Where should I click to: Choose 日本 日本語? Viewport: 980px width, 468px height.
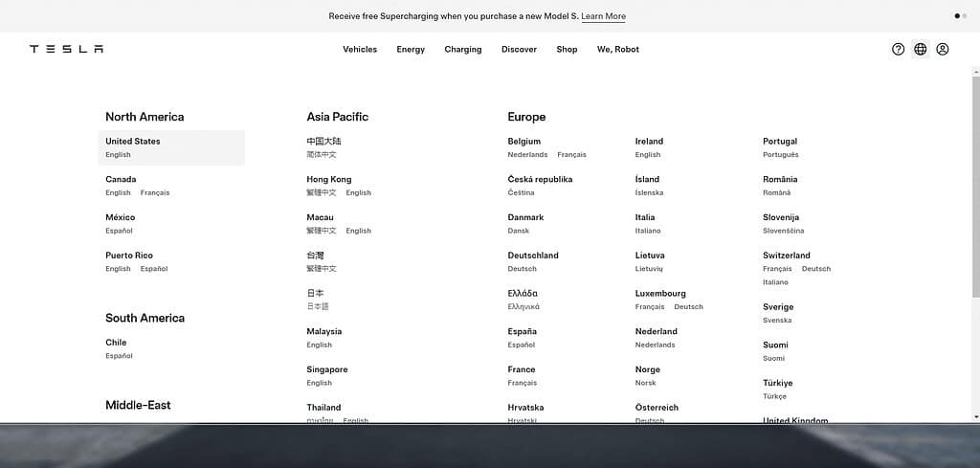[318, 307]
